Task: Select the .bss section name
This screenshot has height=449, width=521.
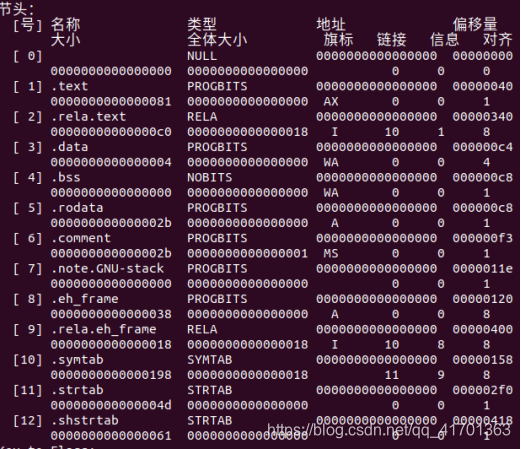Action: [66, 177]
